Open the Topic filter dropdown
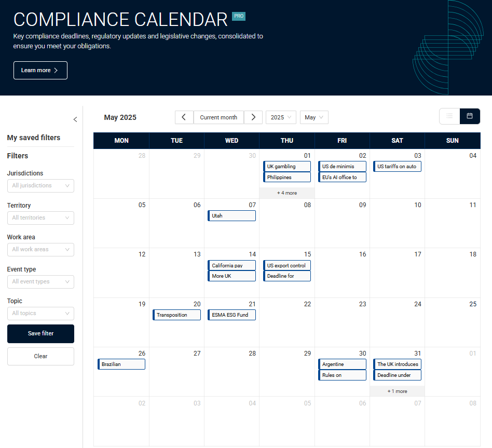Image resolution: width=492 pixels, height=448 pixels. point(40,313)
